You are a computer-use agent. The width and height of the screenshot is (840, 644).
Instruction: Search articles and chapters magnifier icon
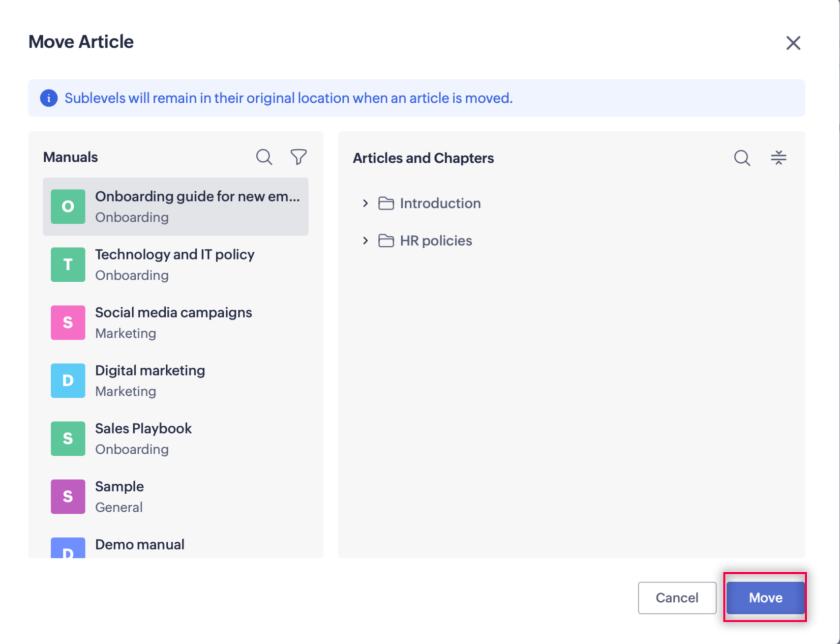point(742,158)
